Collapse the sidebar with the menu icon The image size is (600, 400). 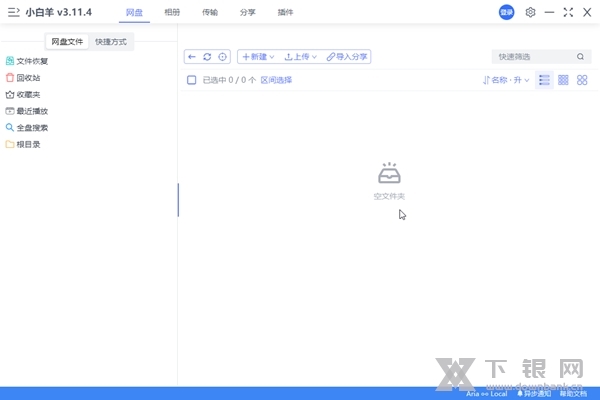coord(14,12)
